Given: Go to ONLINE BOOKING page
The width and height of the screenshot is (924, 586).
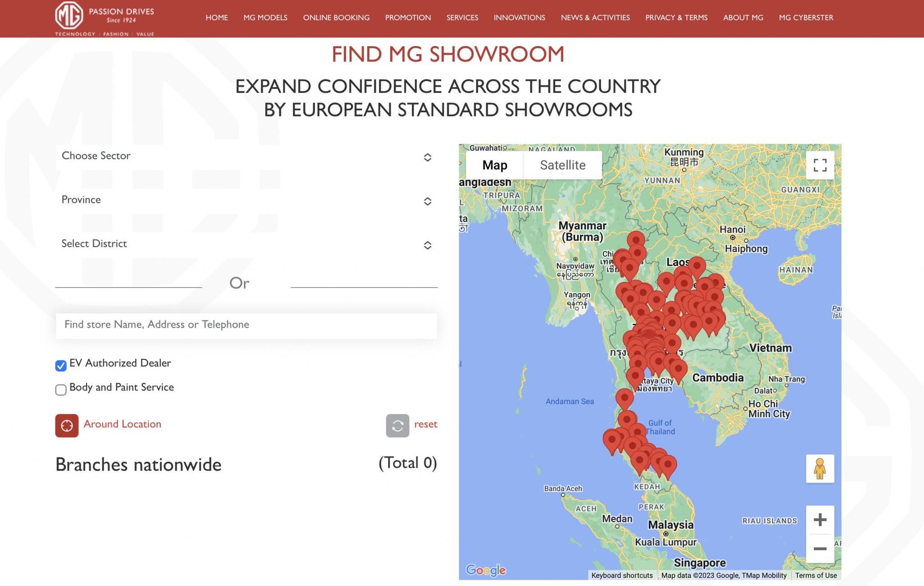Looking at the screenshot, I should click(336, 18).
